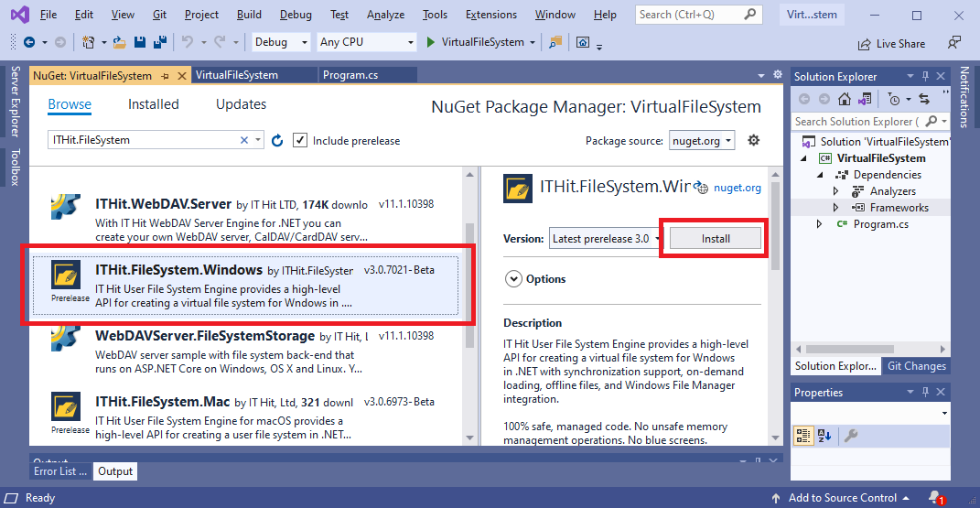Click the Sync with Active Document icon
The height and width of the screenshot is (508, 980).
[924, 99]
